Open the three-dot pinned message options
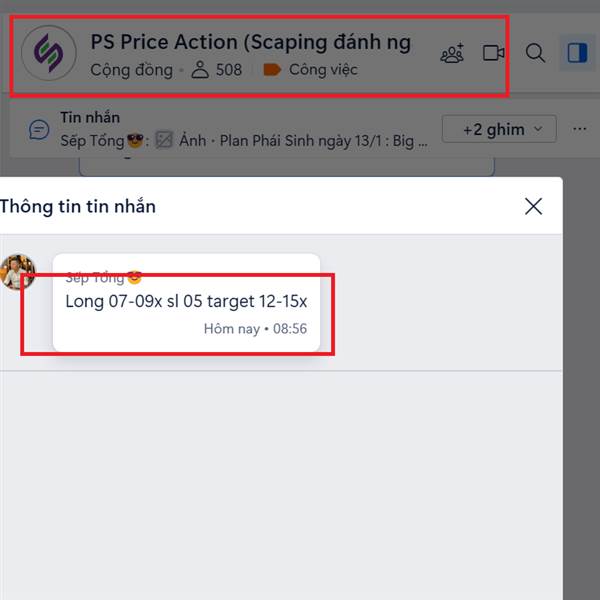The width and height of the screenshot is (600, 600). [x=579, y=129]
